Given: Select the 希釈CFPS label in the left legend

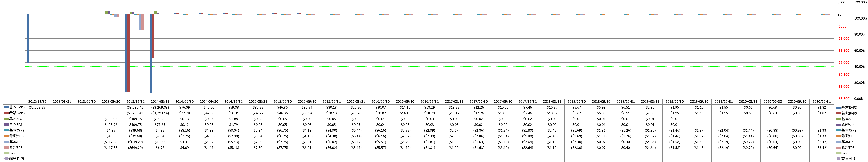Looking at the screenshot, I should 17,136.
